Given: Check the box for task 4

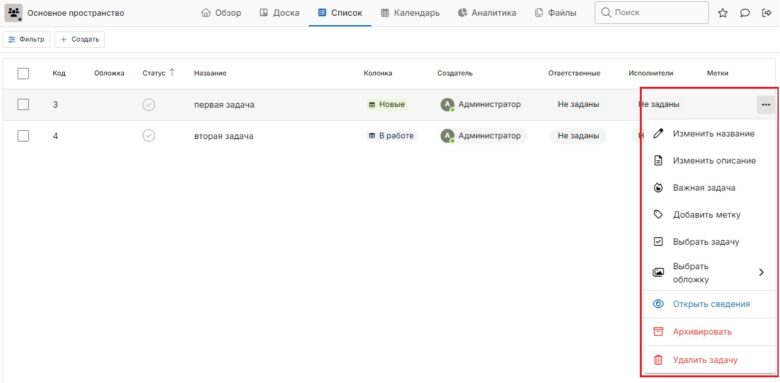Looking at the screenshot, I should tap(23, 136).
